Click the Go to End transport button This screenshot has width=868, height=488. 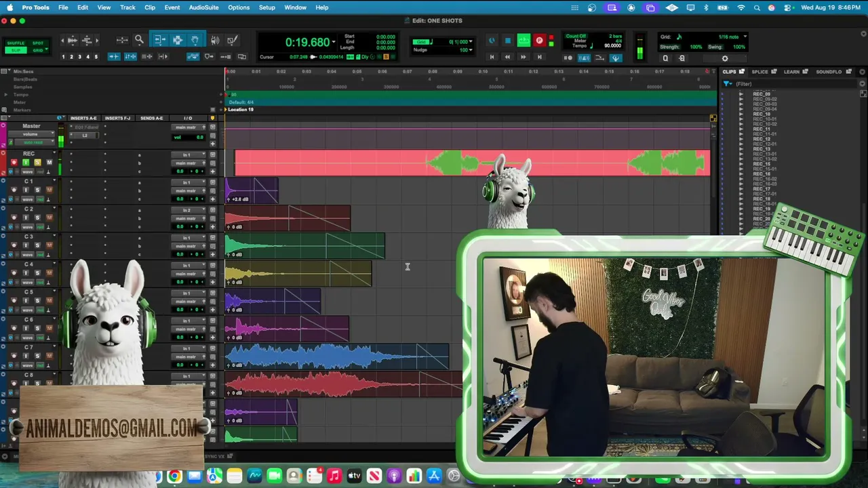[539, 57]
